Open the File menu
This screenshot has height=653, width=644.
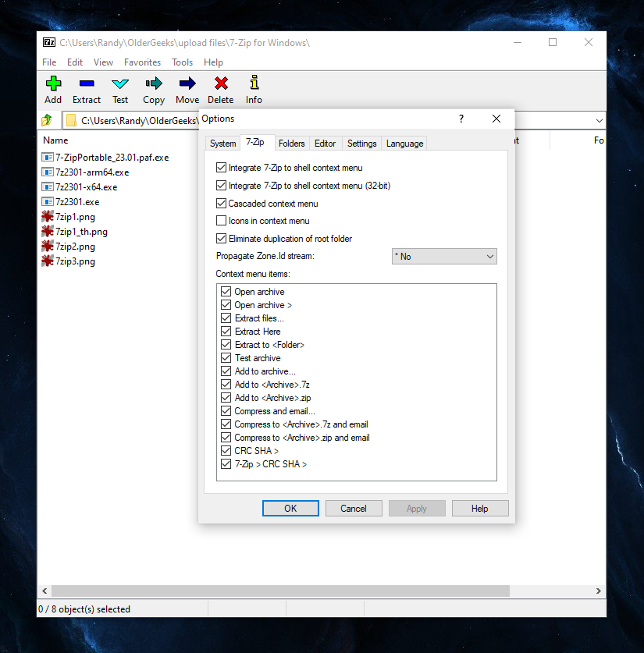coord(49,62)
